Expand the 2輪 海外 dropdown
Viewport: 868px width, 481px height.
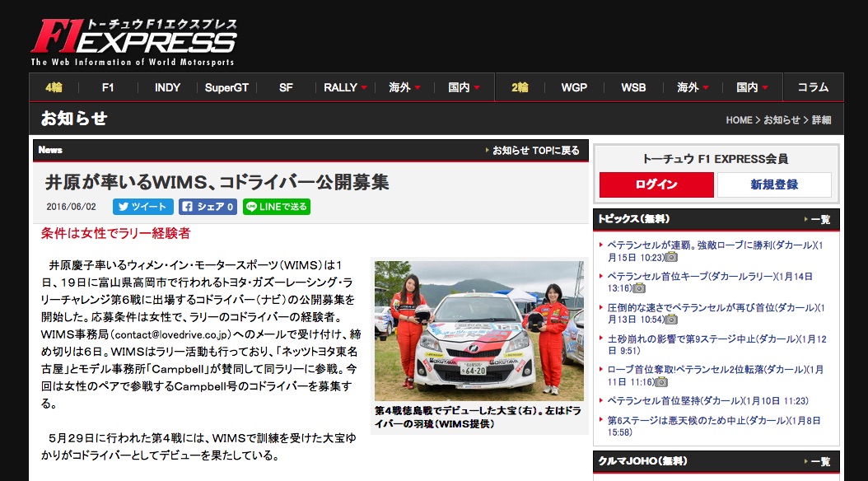pyautogui.click(x=693, y=87)
